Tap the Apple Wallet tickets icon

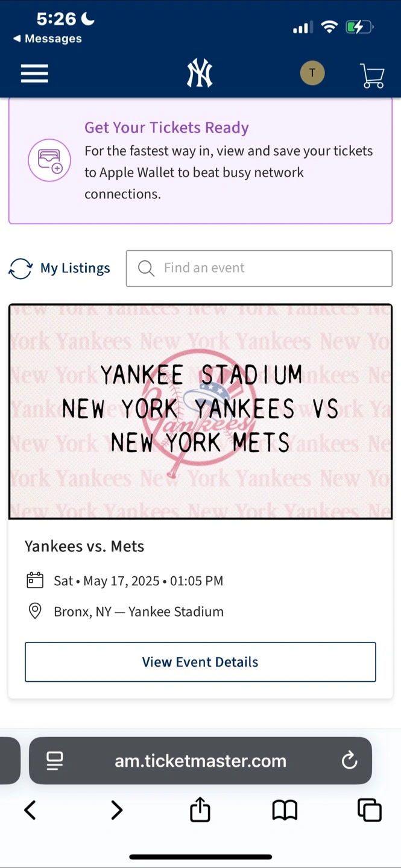coord(49,160)
